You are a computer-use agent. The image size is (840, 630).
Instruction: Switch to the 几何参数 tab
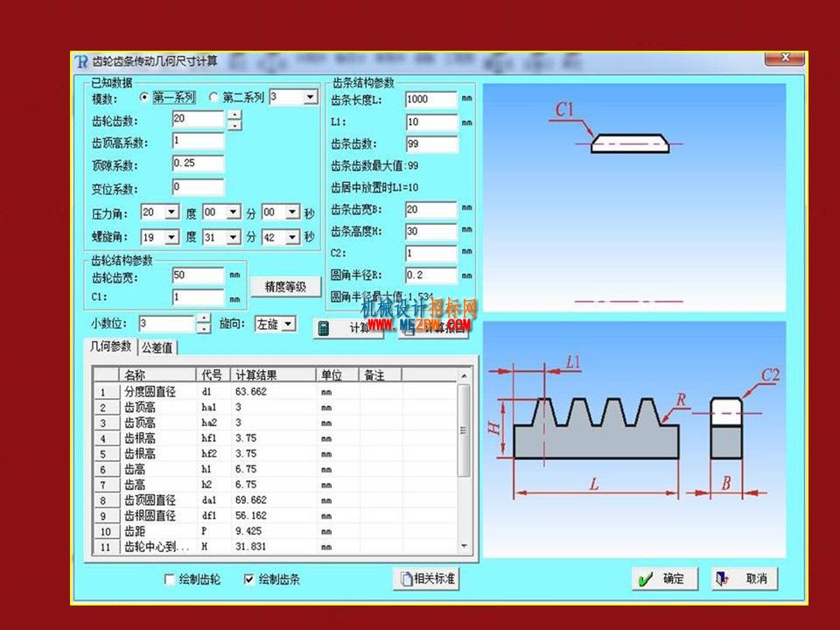(111, 346)
